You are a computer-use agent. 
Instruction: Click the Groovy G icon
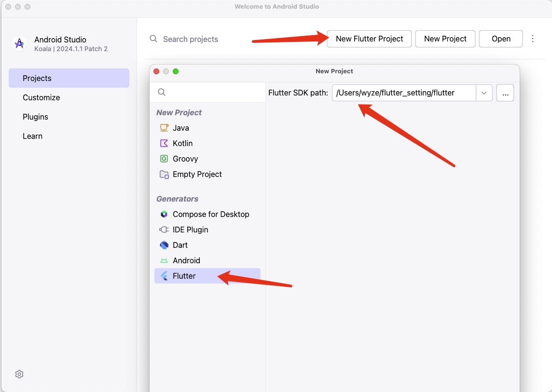(x=164, y=159)
